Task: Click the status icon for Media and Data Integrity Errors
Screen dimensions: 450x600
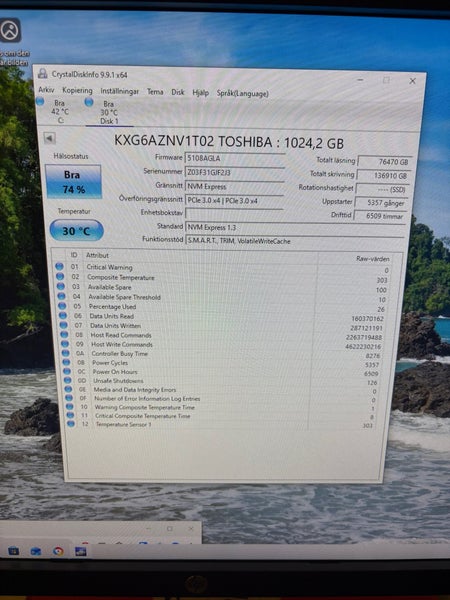Action: (x=68, y=389)
